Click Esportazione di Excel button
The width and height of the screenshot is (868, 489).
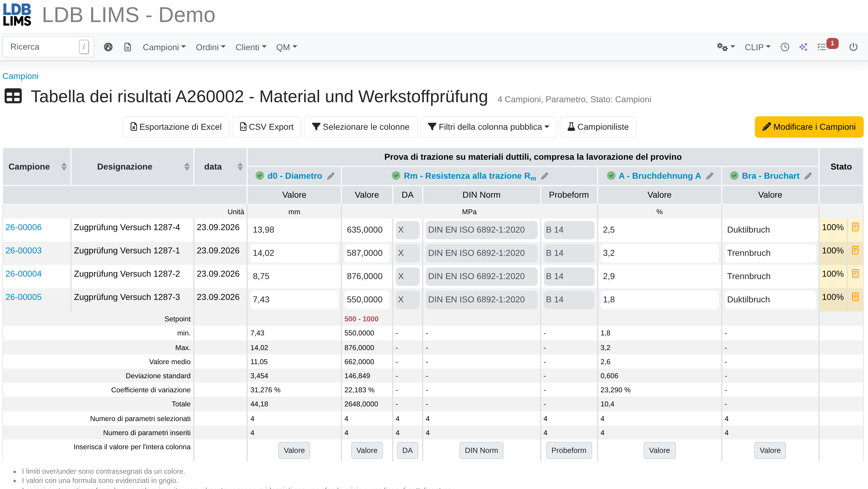coord(176,127)
